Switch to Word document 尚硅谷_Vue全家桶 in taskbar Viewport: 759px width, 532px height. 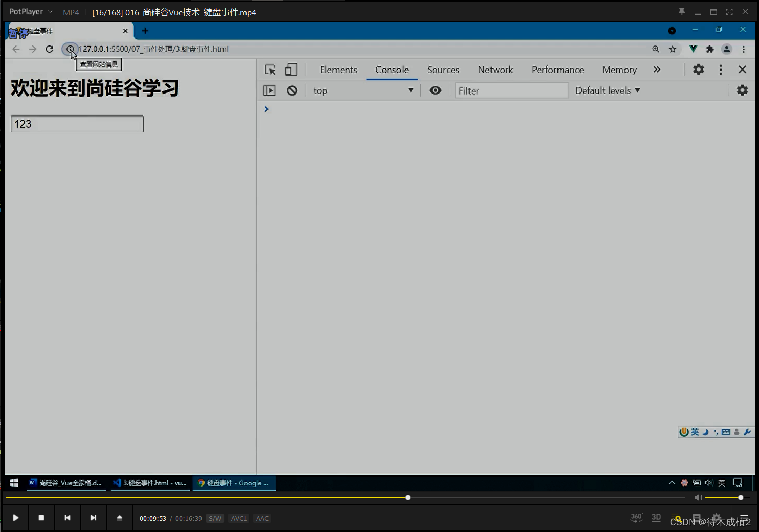click(66, 483)
